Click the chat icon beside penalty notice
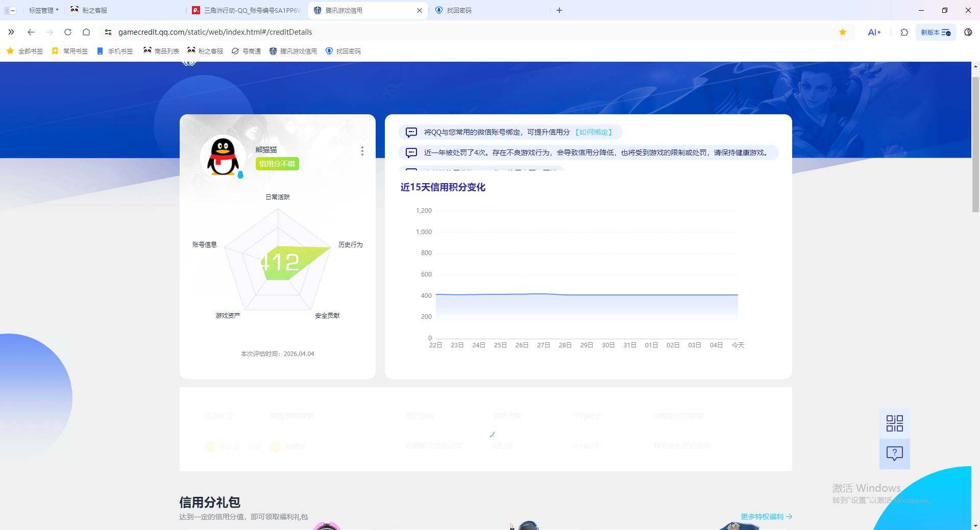 411,153
